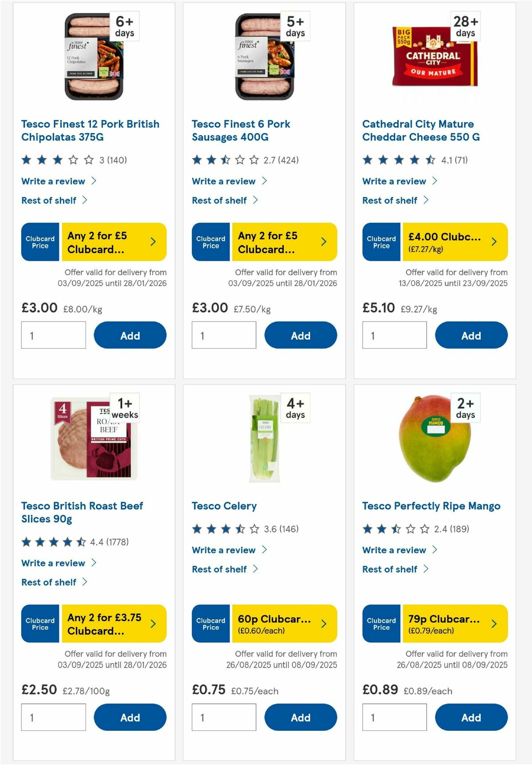Screen dimensions: 532x765
Task: Open the 60p Clubcard offer for Tesco Celery
Action: (280, 624)
